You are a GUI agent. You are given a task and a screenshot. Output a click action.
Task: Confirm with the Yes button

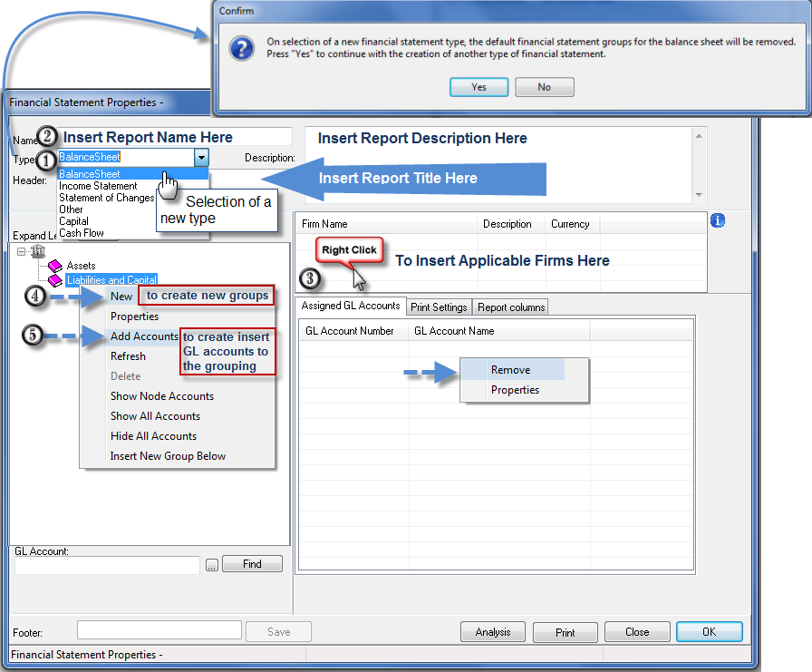(x=479, y=87)
